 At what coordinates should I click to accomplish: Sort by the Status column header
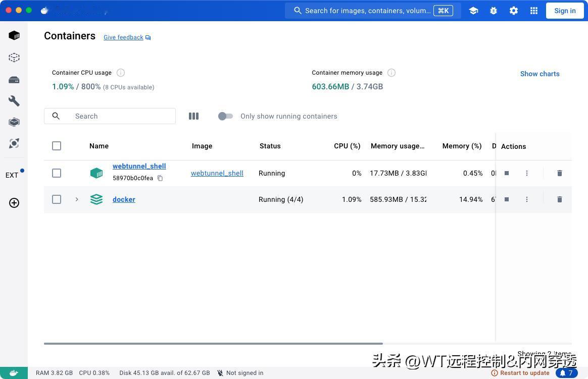[x=270, y=146]
